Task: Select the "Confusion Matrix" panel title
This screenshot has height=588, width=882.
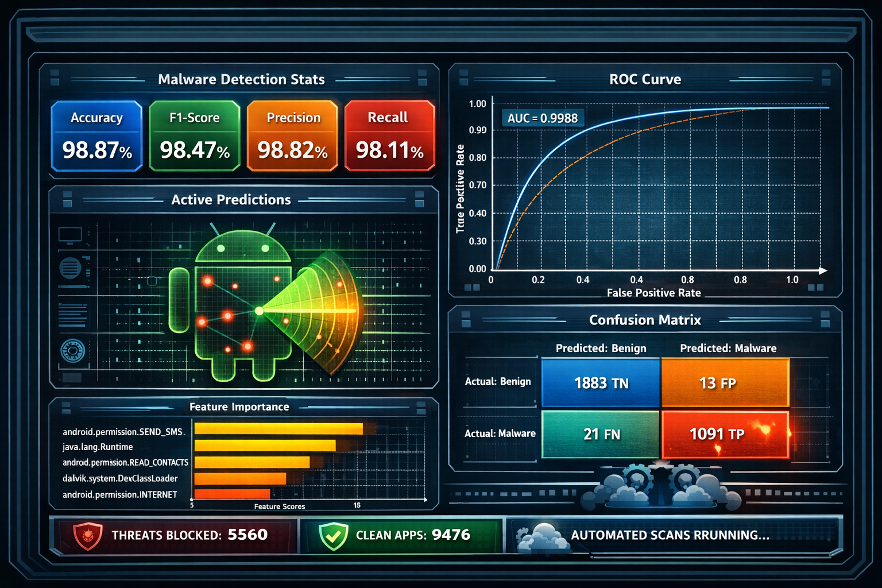Action: click(x=645, y=320)
